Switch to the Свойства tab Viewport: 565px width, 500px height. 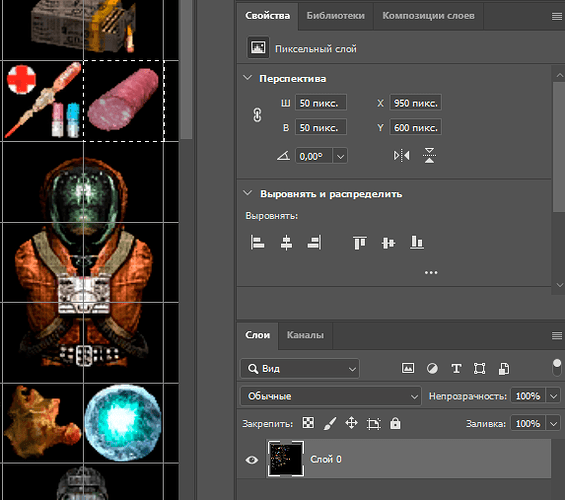coord(267,16)
